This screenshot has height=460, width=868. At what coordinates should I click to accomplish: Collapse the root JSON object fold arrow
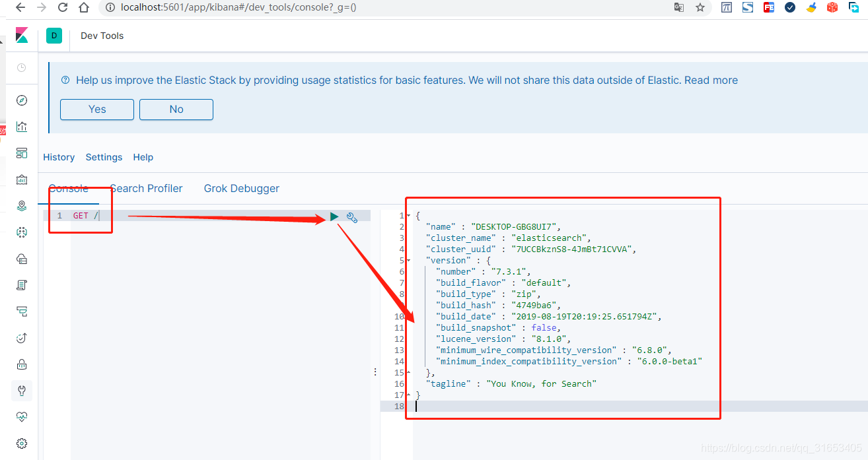(x=408, y=216)
